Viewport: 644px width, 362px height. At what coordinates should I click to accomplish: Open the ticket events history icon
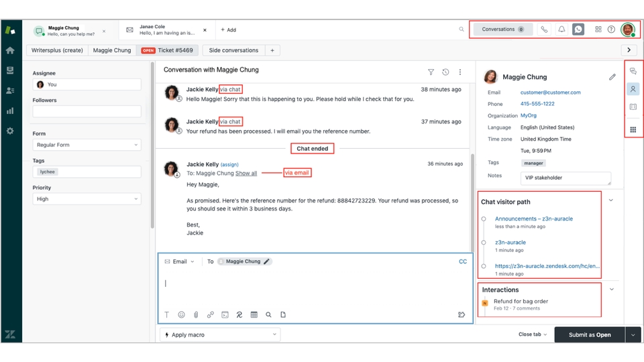click(445, 72)
